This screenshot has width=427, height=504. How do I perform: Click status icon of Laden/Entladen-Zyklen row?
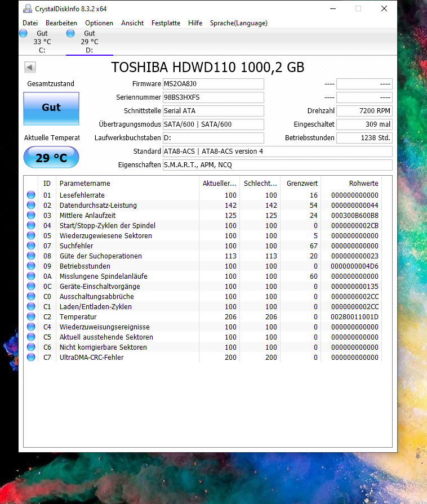[31, 306]
